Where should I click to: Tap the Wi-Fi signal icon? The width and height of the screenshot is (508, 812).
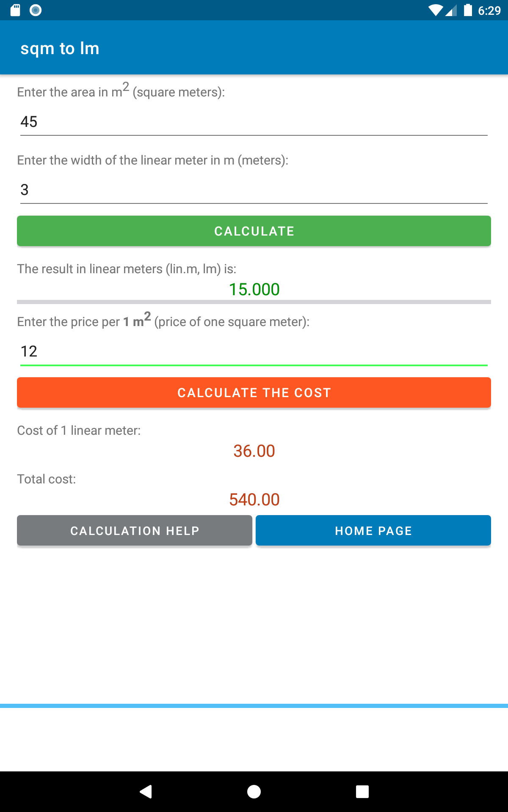[435, 10]
